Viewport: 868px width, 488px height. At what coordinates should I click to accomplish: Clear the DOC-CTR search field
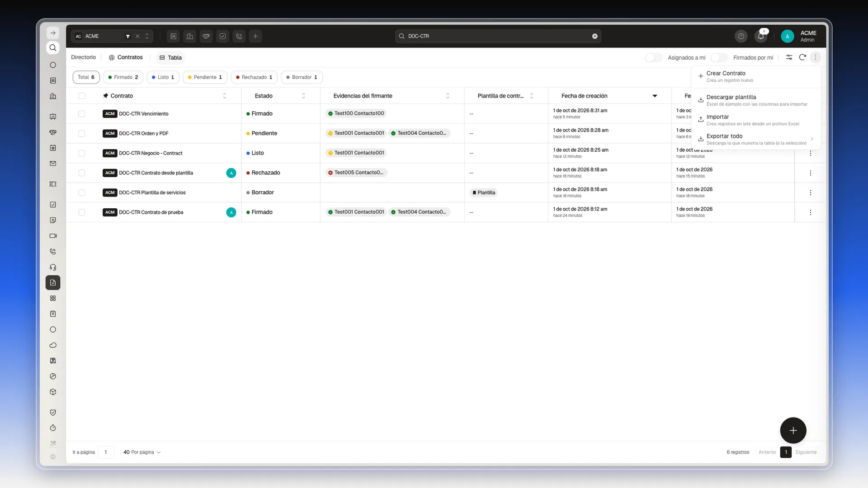(595, 36)
